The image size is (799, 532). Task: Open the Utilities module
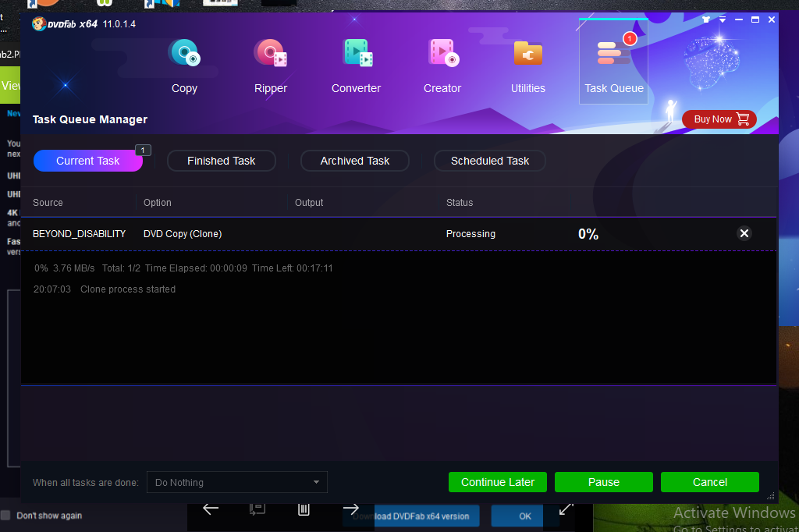(528, 66)
